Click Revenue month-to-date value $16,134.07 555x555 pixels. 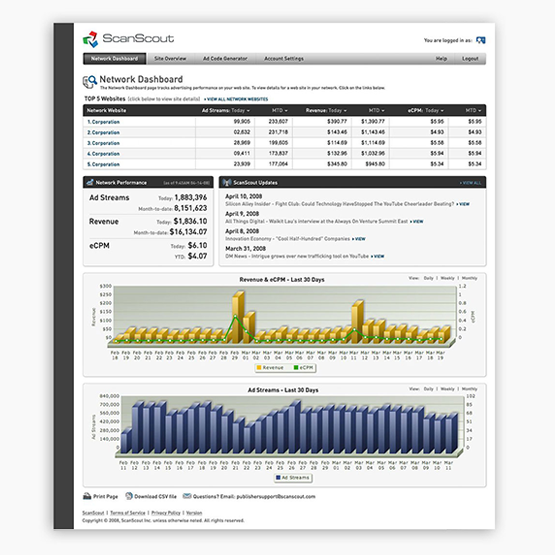pyautogui.click(x=188, y=232)
